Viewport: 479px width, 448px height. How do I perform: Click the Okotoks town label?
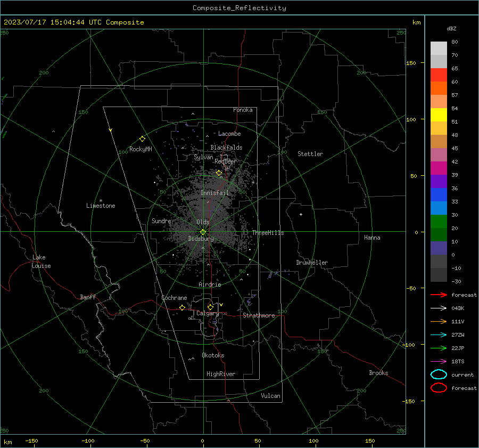[213, 355]
